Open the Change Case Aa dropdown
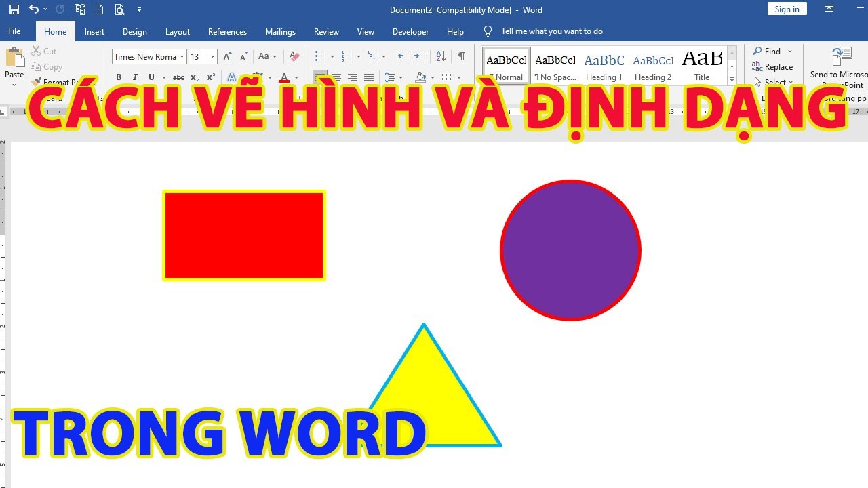The width and height of the screenshot is (868, 488). pyautogui.click(x=267, y=56)
